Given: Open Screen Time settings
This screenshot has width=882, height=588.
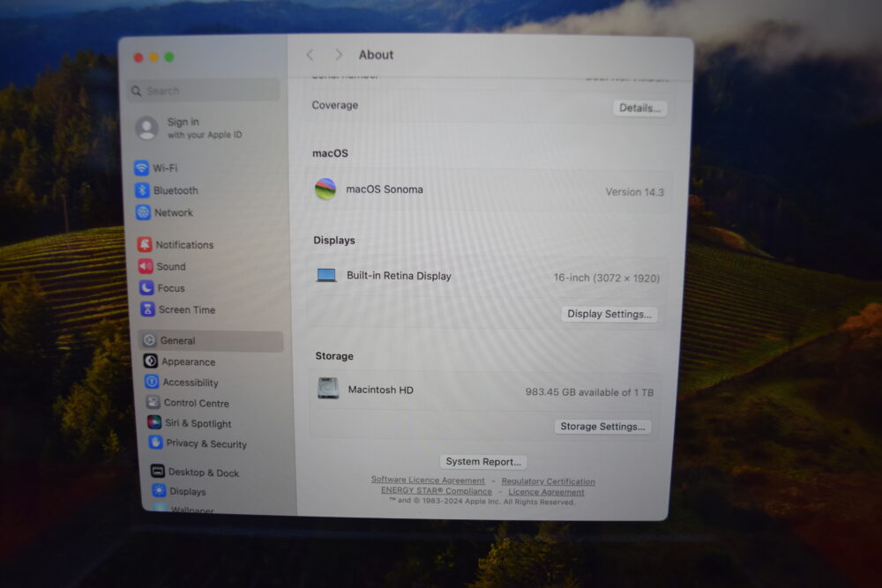Looking at the screenshot, I should point(212,309).
